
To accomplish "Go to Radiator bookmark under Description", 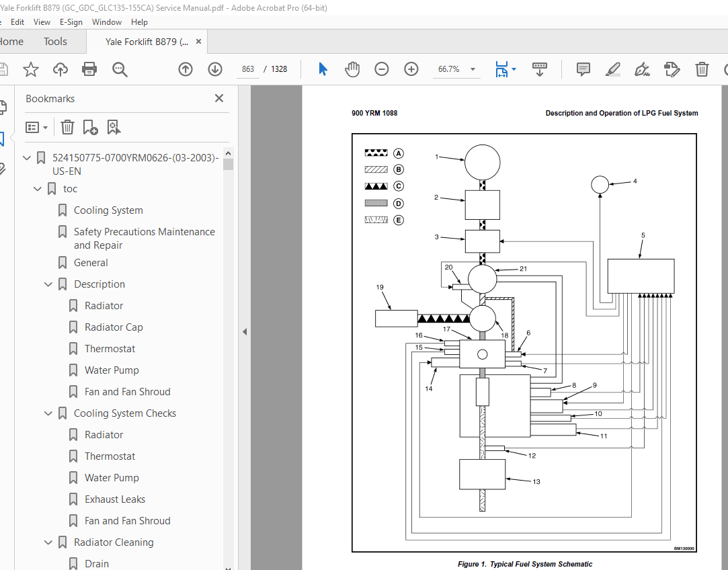I will pyautogui.click(x=104, y=306).
